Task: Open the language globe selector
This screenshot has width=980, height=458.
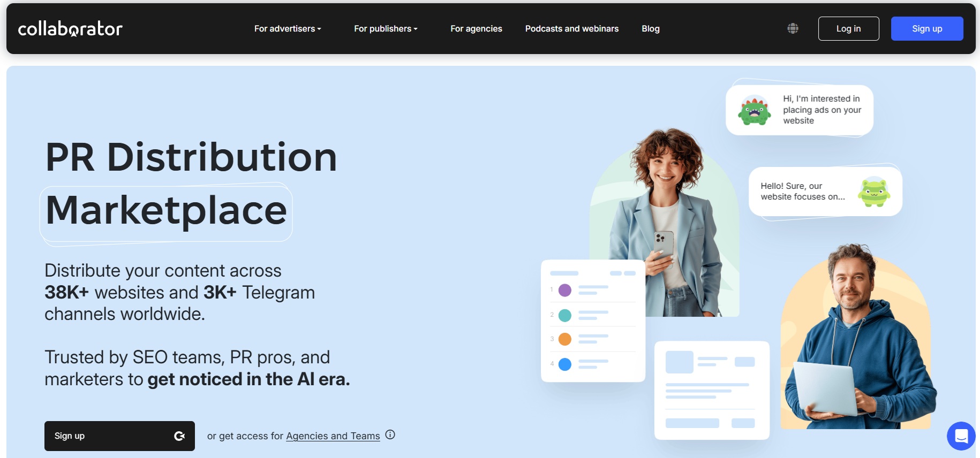Action: point(793,29)
